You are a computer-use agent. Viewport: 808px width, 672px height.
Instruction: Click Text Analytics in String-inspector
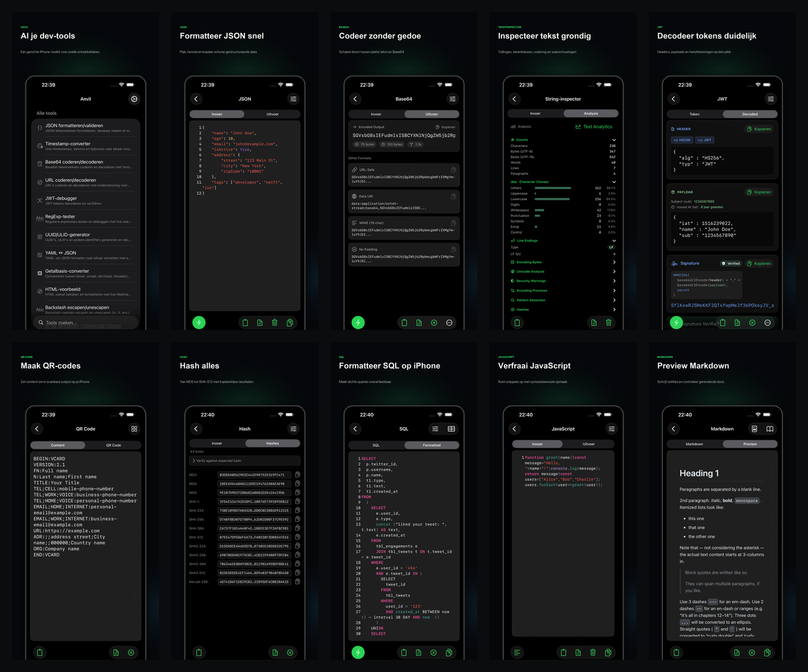pos(594,127)
